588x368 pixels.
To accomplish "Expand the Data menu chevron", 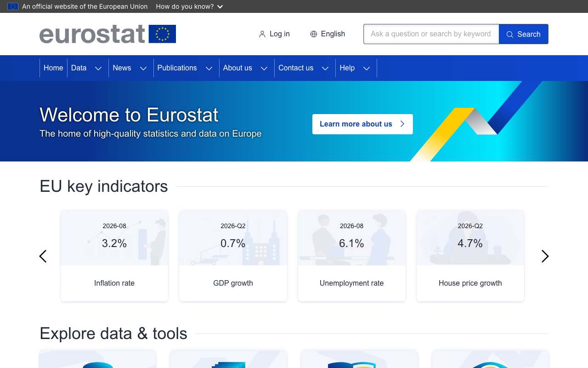I will (98, 69).
